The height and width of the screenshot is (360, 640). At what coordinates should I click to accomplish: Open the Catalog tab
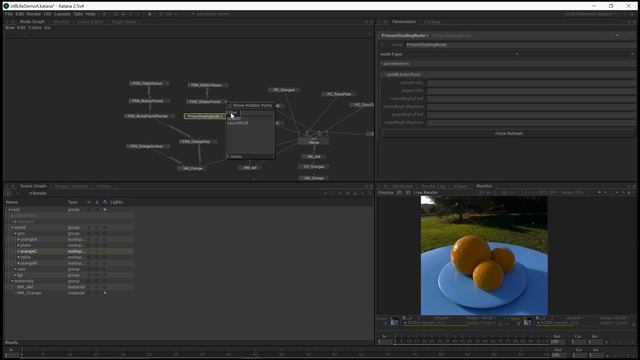click(x=432, y=22)
